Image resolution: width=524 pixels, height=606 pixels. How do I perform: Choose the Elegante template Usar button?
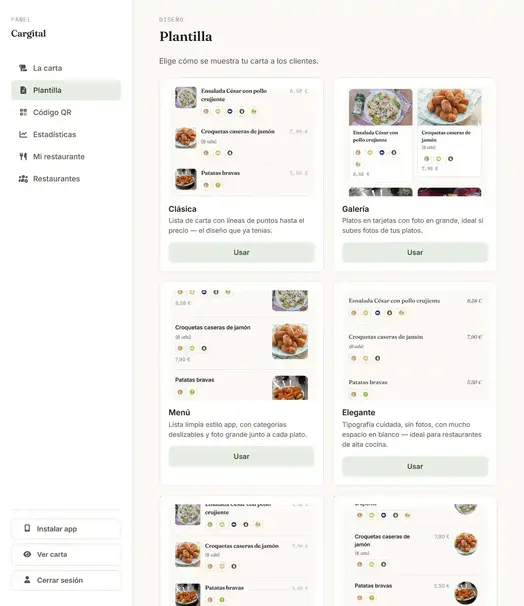[415, 466]
